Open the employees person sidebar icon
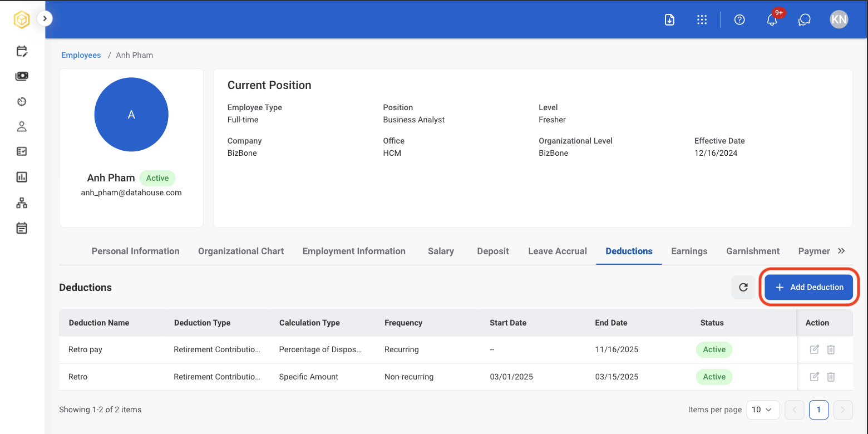Viewport: 868px width, 434px height. pyautogui.click(x=22, y=126)
